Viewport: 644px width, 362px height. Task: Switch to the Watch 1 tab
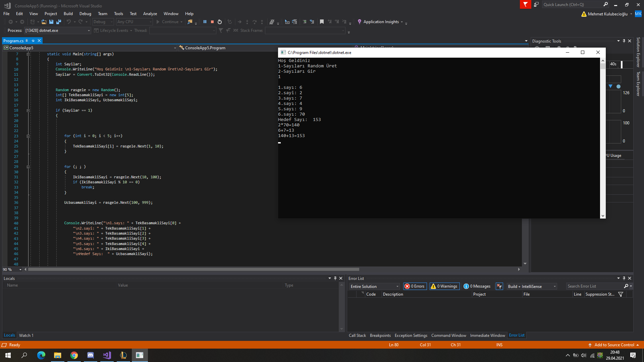26,335
